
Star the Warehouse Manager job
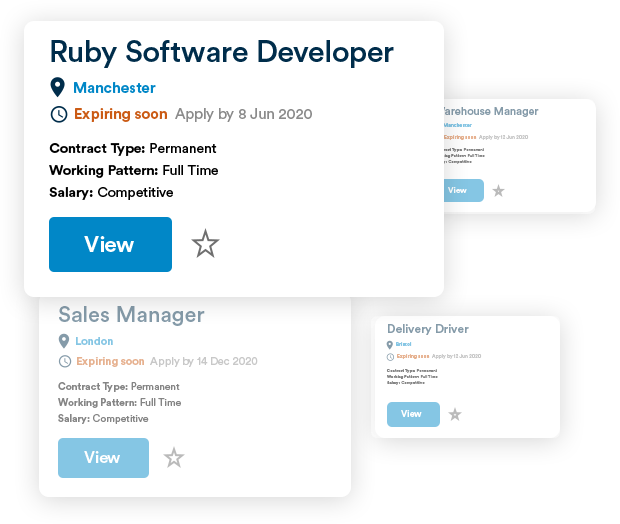pos(499,191)
